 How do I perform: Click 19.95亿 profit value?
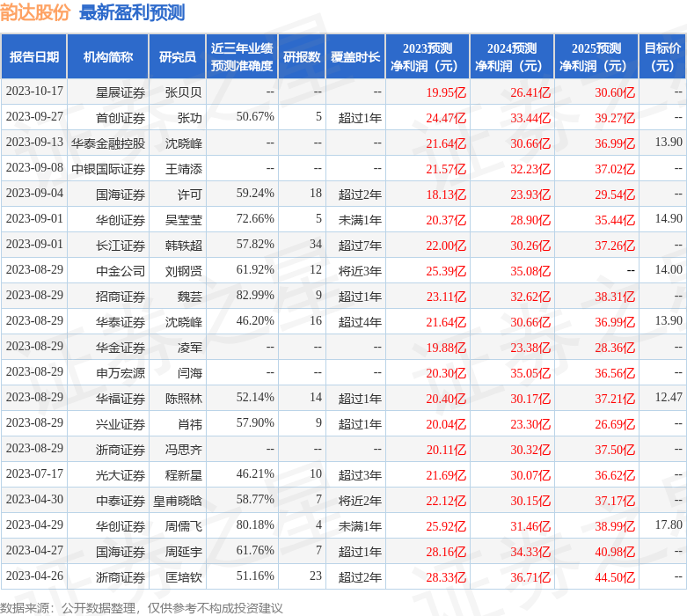446,92
